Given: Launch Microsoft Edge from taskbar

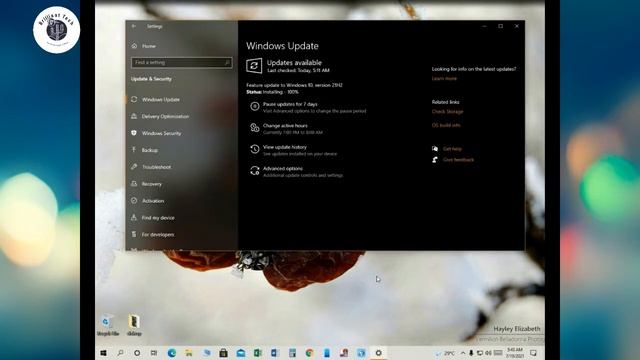Looking at the screenshot, I should [x=171, y=353].
